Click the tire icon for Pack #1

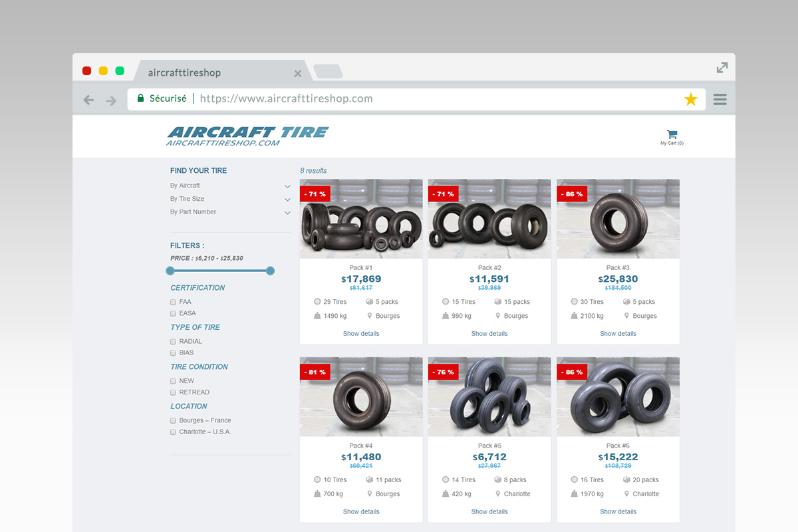pos(317,301)
